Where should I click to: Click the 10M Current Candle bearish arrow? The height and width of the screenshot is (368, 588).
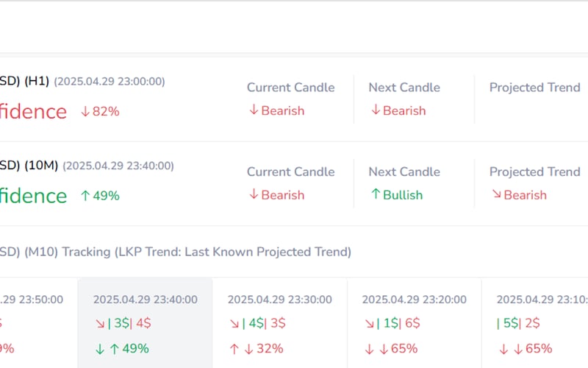coord(254,195)
